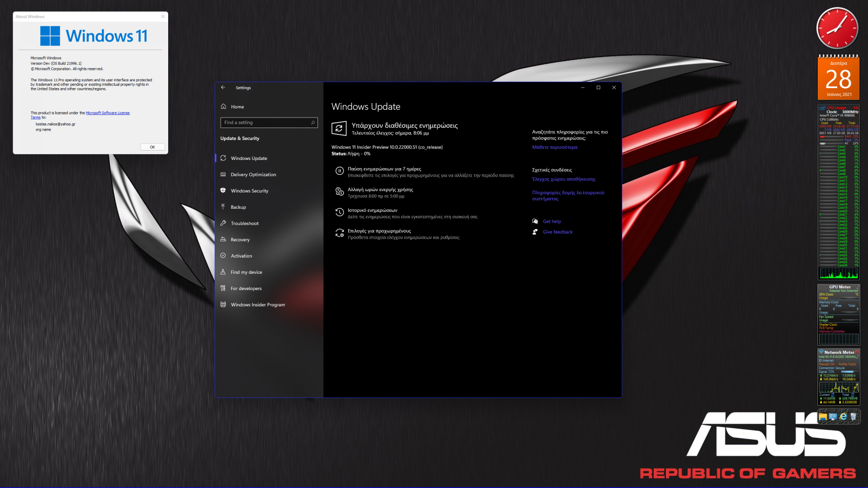
Task: Open the computer monitor icon in launcher gadget
Action: point(833,417)
